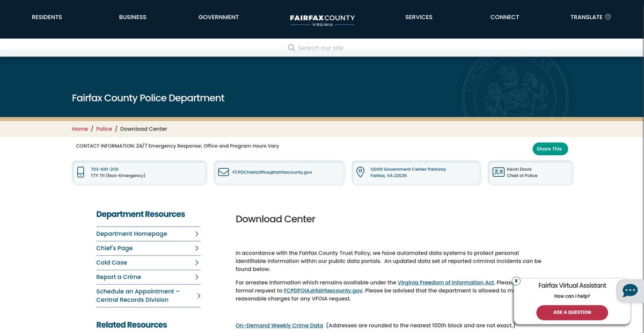Open the Residents menu
The width and height of the screenshot is (644, 333).
(x=47, y=17)
